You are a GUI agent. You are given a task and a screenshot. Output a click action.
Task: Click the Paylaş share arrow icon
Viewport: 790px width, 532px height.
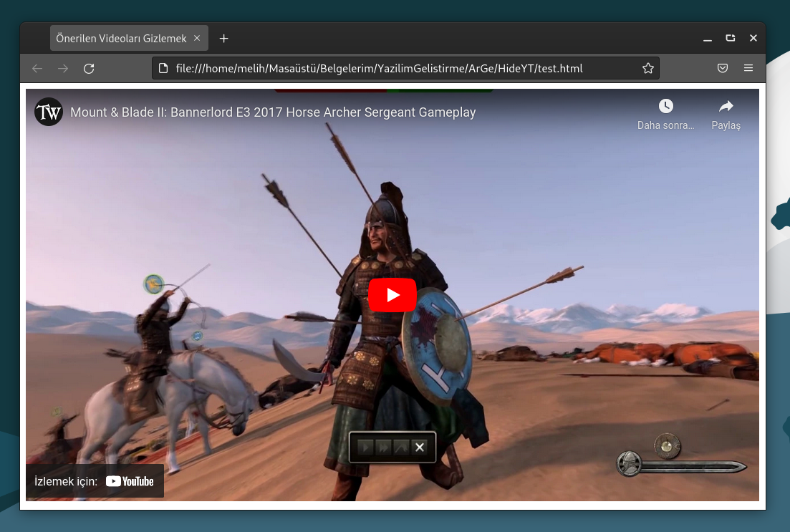pos(726,106)
